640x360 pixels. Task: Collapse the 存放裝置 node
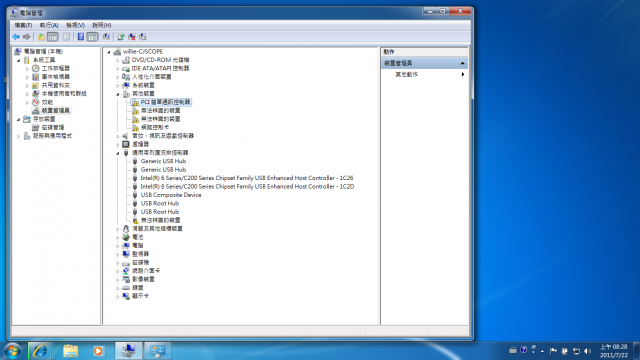pyautogui.click(x=18, y=119)
